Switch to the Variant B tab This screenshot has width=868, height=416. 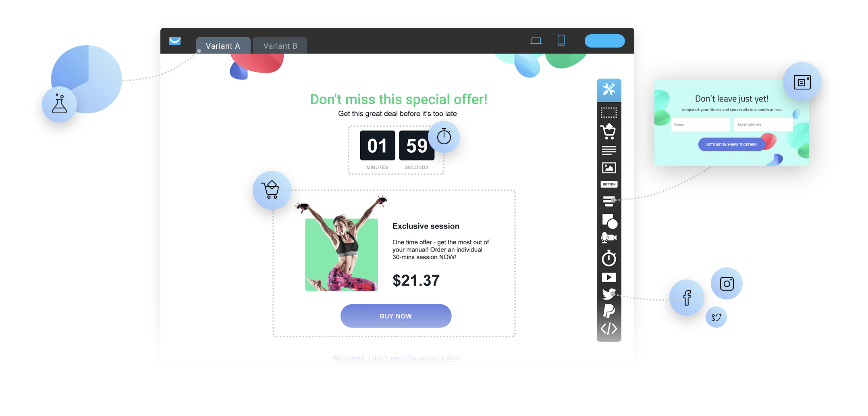coord(280,46)
